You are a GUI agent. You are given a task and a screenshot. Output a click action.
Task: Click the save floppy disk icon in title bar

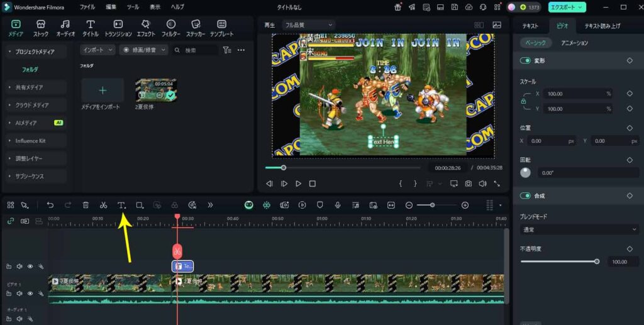tap(455, 7)
